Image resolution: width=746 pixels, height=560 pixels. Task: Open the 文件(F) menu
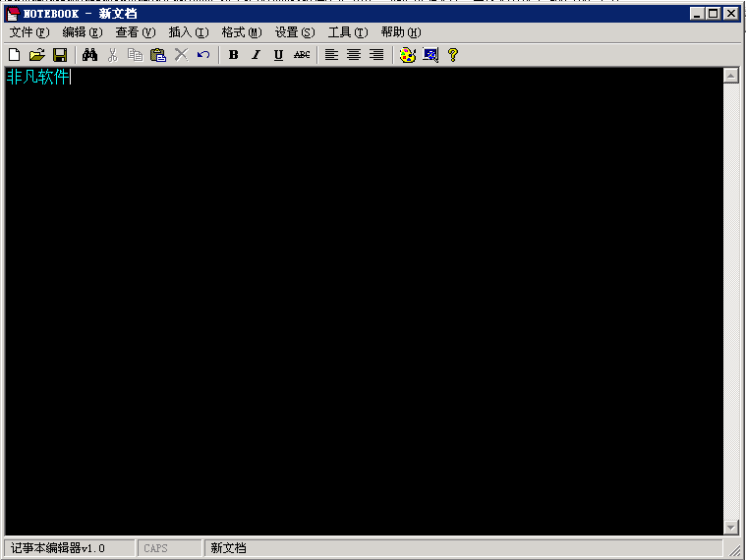click(29, 32)
